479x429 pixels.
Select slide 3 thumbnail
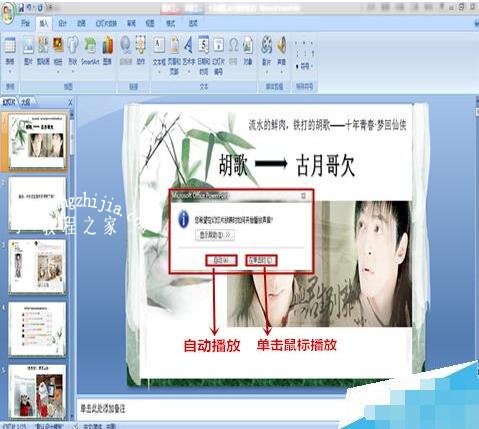(x=37, y=267)
